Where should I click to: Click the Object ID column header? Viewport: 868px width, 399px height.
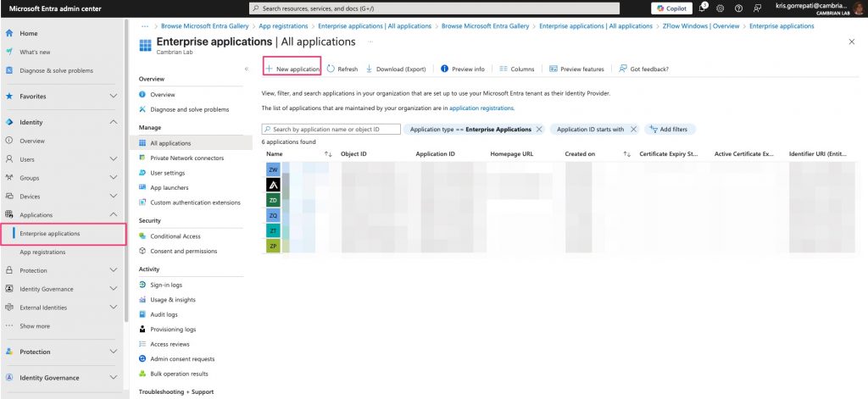pyautogui.click(x=353, y=154)
